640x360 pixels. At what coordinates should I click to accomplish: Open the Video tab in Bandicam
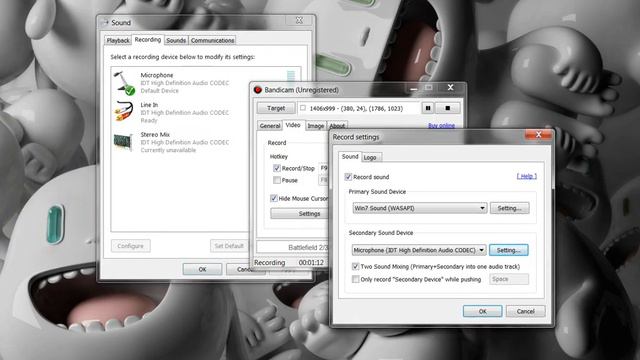(293, 125)
